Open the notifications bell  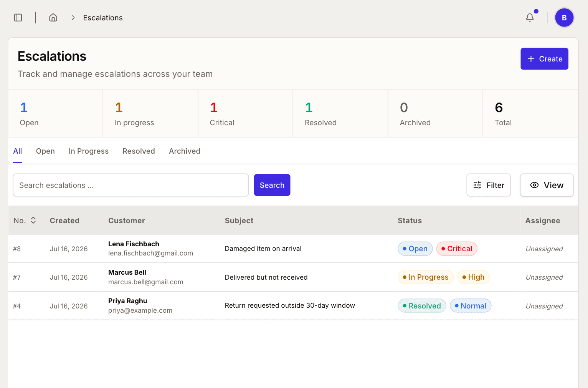pyautogui.click(x=530, y=18)
